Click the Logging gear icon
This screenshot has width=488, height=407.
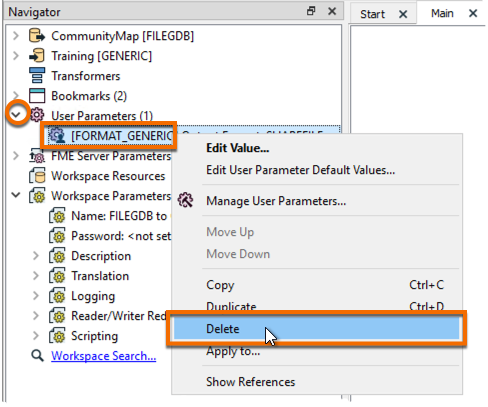point(57,296)
